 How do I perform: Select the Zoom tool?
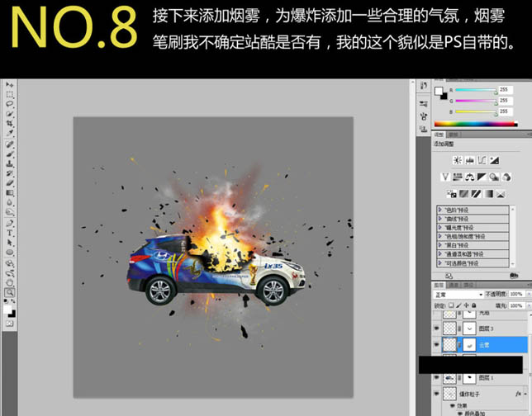[x=10, y=292]
